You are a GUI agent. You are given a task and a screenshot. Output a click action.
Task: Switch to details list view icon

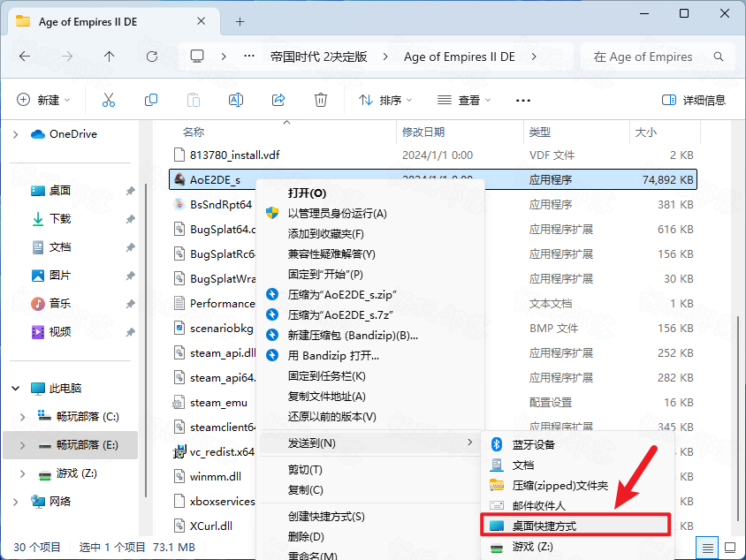tap(707, 549)
